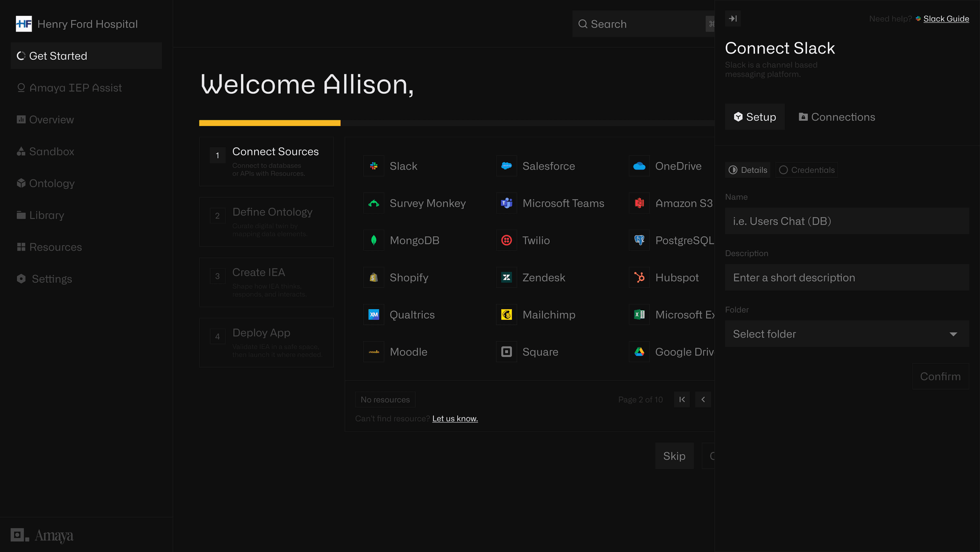The height and width of the screenshot is (552, 980).
Task: Click the Slack source icon
Action: 374,166
